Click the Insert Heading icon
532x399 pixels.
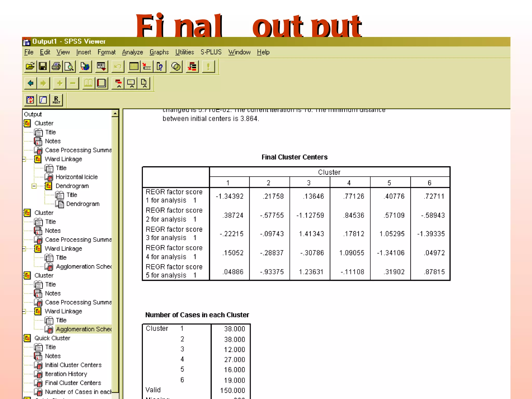click(x=118, y=83)
